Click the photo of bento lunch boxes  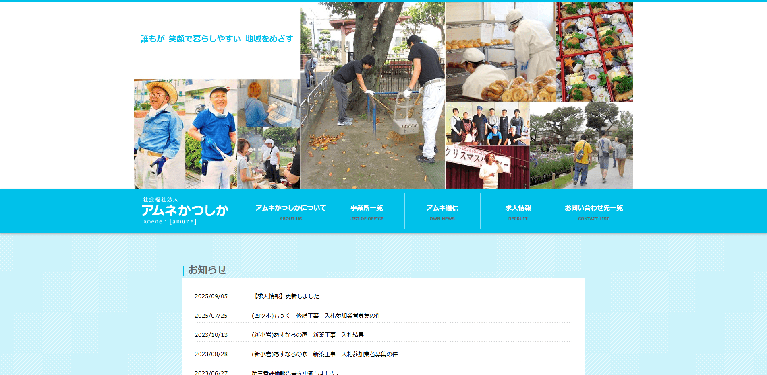click(595, 52)
